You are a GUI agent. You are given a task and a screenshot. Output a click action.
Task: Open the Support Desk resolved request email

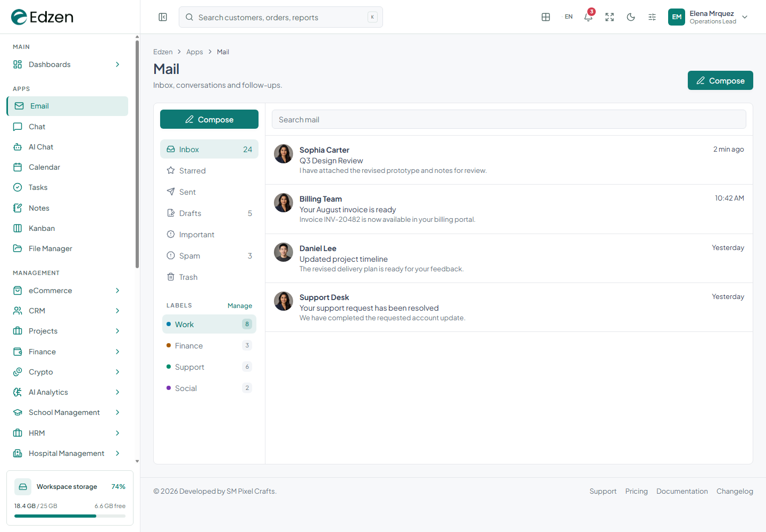[x=509, y=307]
